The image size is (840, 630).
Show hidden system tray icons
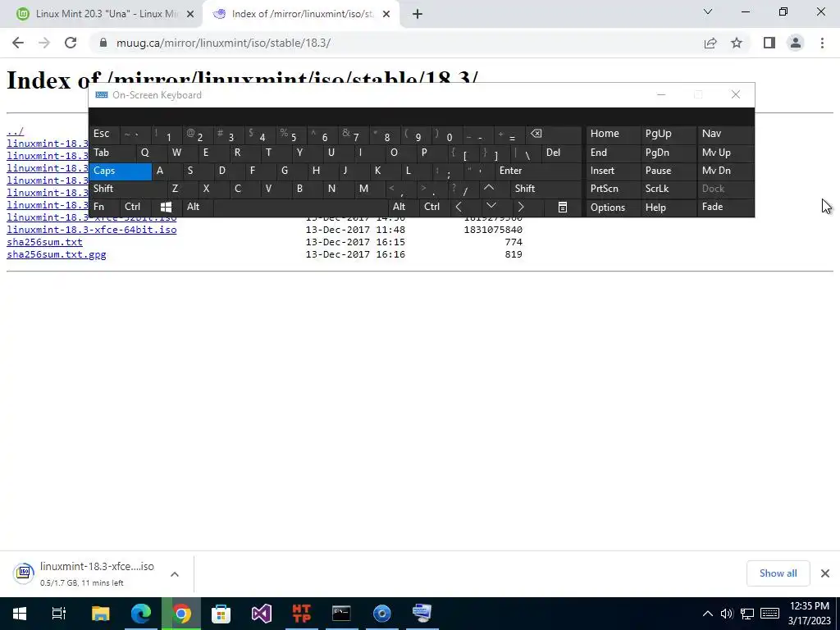(708, 614)
